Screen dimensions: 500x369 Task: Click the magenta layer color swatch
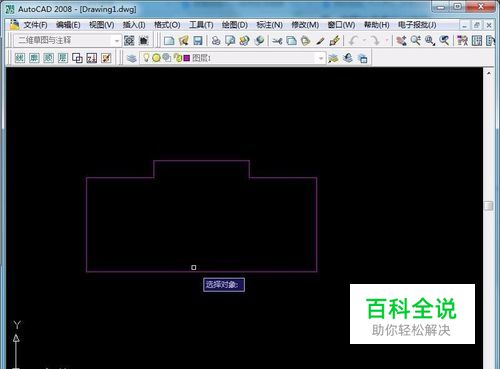pos(187,58)
